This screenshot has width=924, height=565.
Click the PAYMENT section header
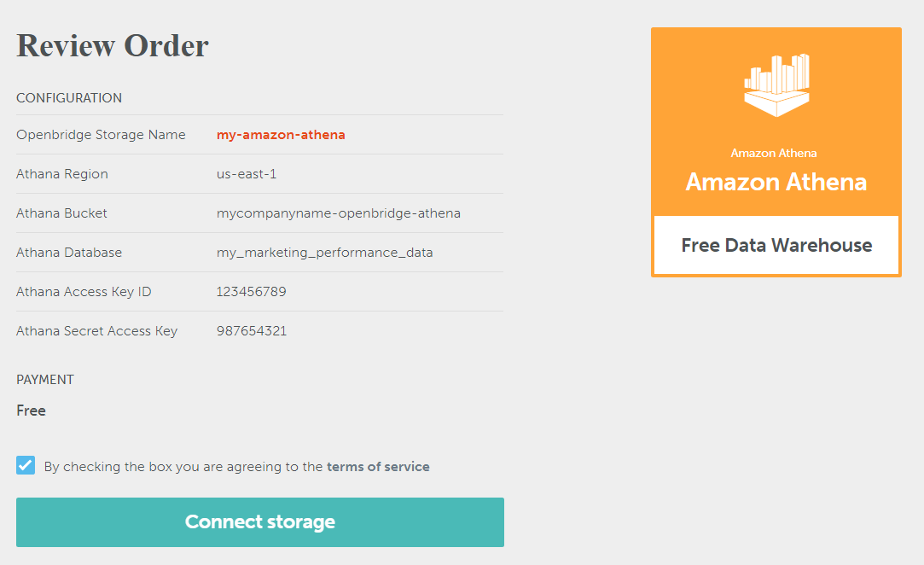[44, 379]
